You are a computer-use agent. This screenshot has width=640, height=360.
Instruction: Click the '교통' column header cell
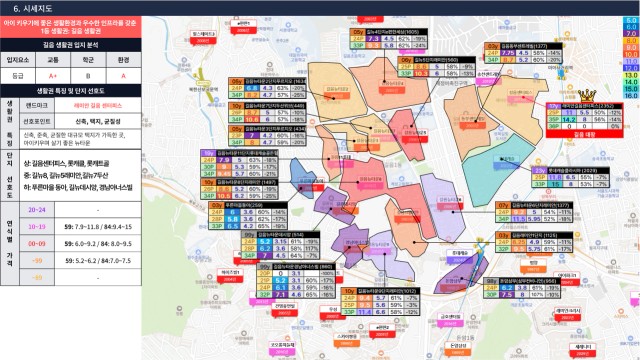[x=53, y=60]
